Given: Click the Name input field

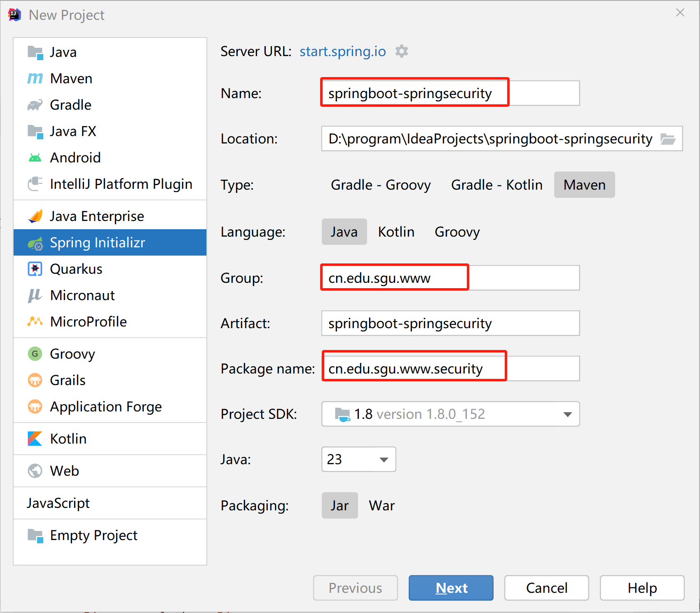Looking at the screenshot, I should 451,93.
